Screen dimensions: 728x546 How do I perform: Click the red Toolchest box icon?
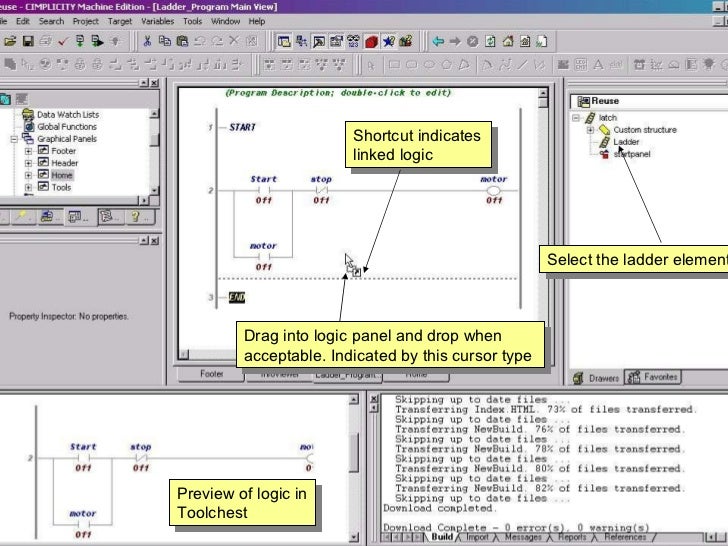(x=371, y=42)
